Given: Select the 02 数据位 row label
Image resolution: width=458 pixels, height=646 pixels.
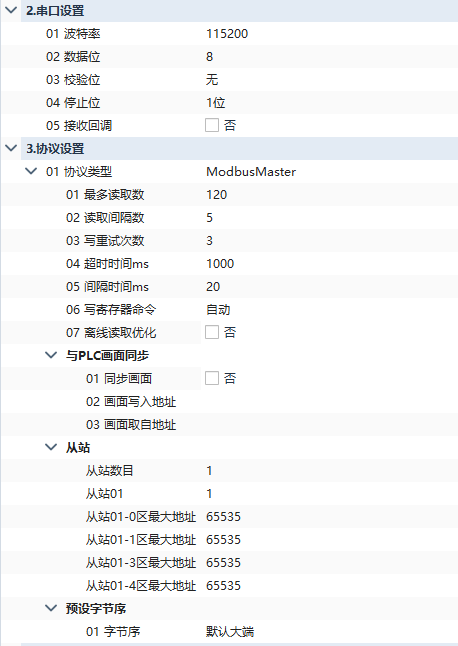Looking at the screenshot, I should pos(73,57).
